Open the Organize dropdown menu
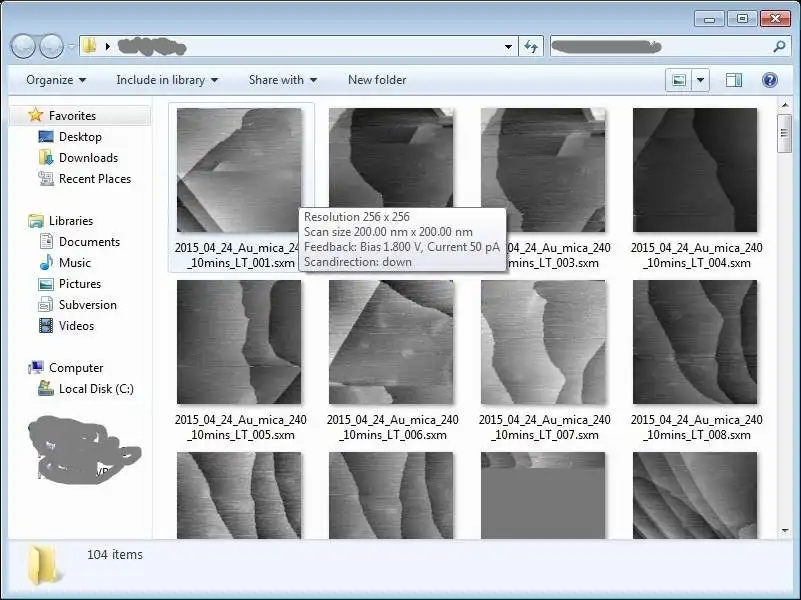The width and height of the screenshot is (801, 600). click(x=56, y=80)
